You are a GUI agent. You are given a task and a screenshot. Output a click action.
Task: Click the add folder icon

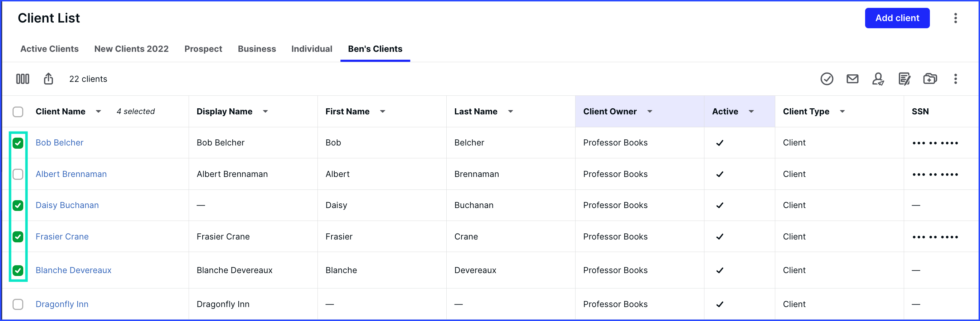930,79
